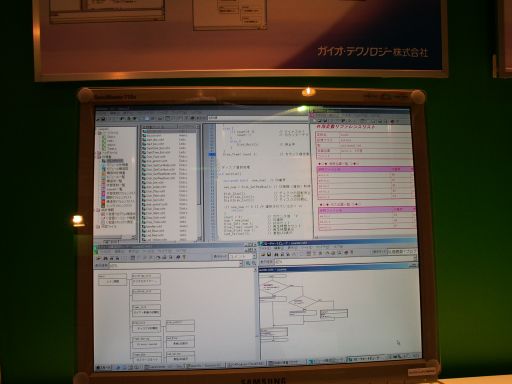This screenshot has width=512, height=384.
Task: Click the Windows Start button on the taskbar
Action: [x=104, y=368]
